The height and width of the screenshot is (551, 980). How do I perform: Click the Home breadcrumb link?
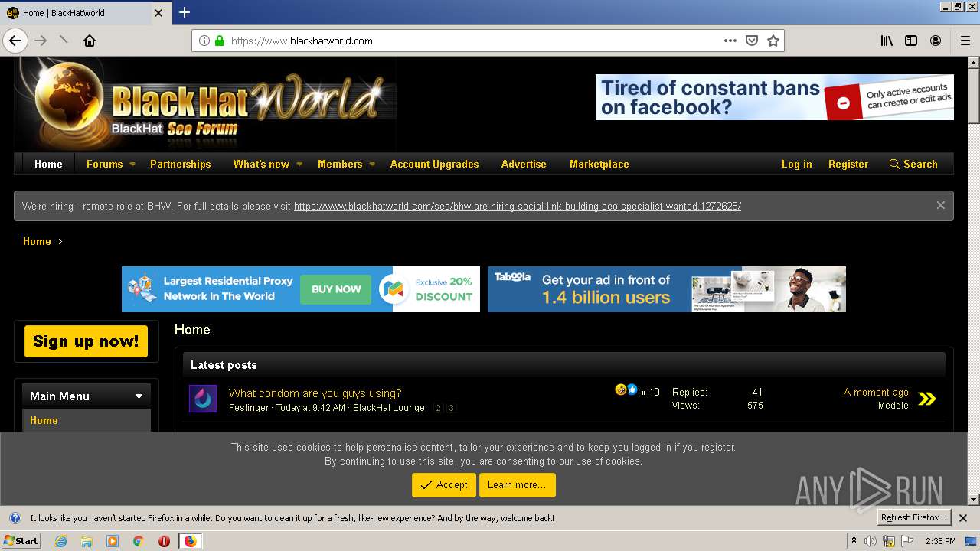point(37,241)
